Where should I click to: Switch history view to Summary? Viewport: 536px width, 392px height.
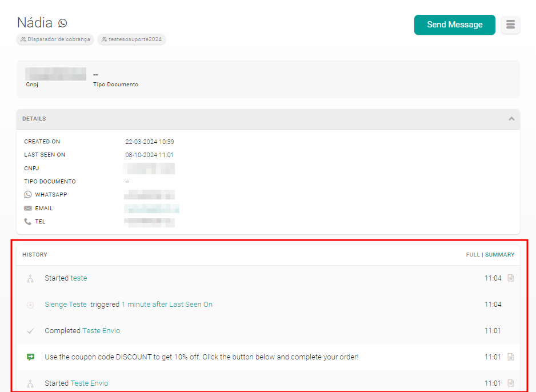tap(499, 255)
